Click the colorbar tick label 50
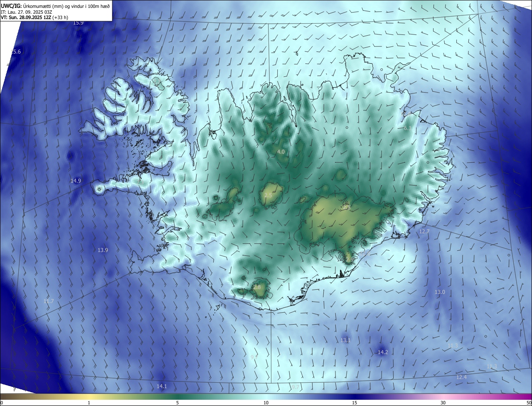This screenshot has height=406, width=532. tap(529, 403)
